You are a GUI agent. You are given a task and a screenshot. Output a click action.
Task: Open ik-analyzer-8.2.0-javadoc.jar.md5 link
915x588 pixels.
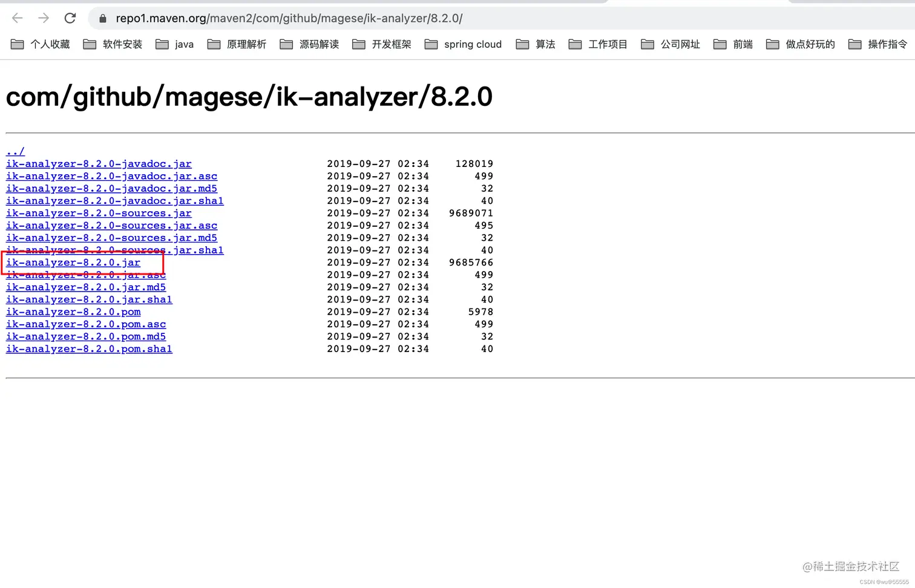(111, 188)
